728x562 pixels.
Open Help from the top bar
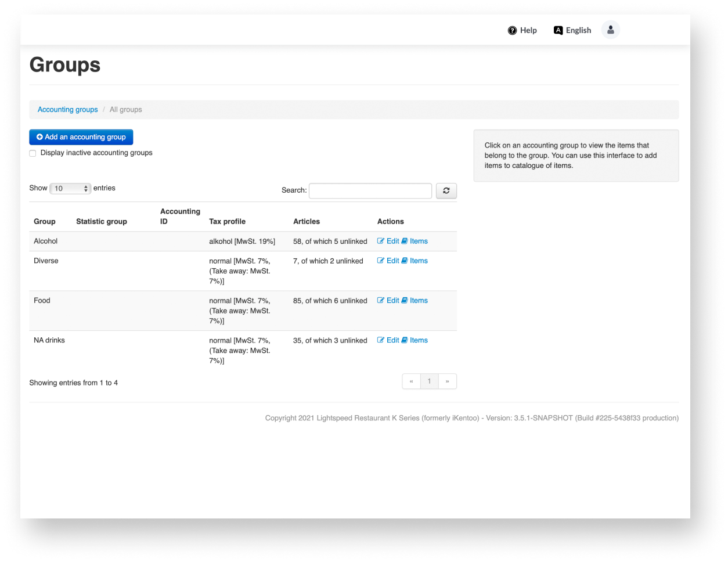522,30
